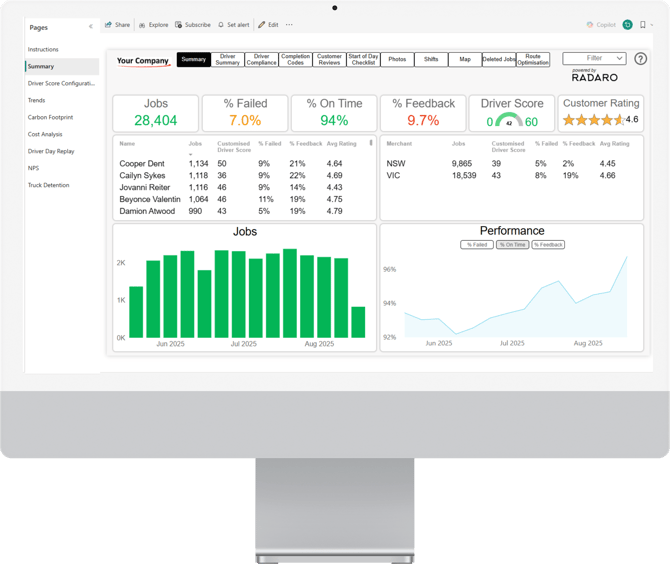Go to the Customer Reviews tab
The height and width of the screenshot is (564, 670).
coord(329,59)
